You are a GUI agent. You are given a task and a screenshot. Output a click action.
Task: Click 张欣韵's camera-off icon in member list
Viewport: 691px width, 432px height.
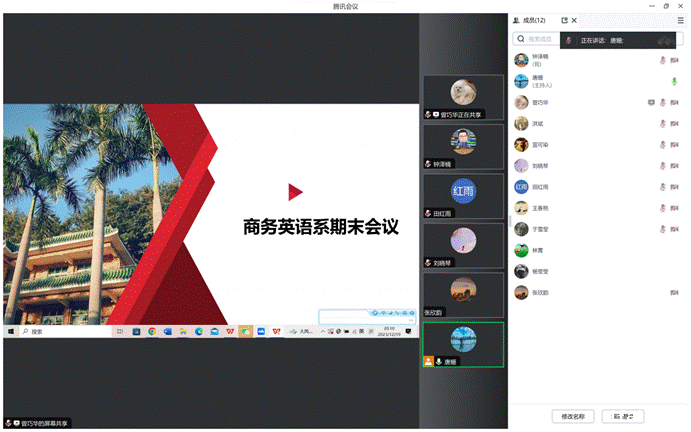coord(675,293)
